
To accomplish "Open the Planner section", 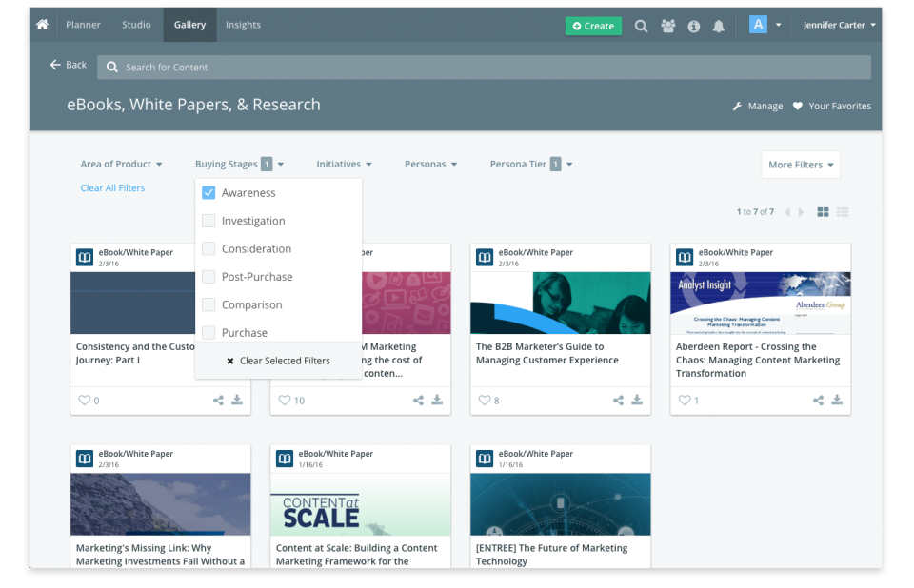I will 83,25.
